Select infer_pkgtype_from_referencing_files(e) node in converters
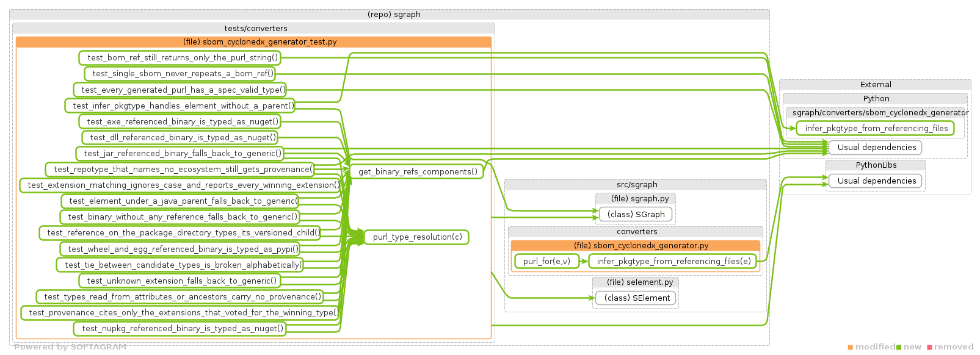980x355 pixels. click(x=673, y=261)
